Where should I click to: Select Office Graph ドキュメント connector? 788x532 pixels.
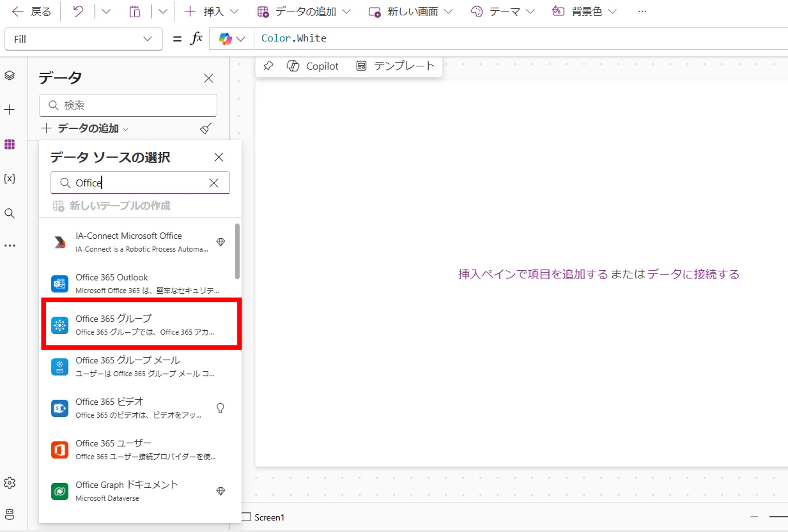click(140, 491)
